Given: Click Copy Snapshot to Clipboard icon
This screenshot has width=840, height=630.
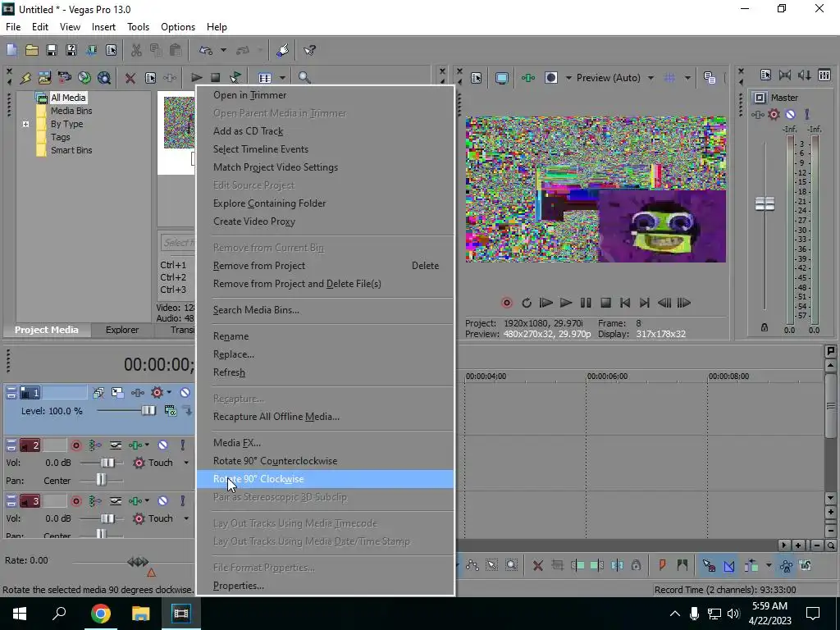Looking at the screenshot, I should click(710, 78).
